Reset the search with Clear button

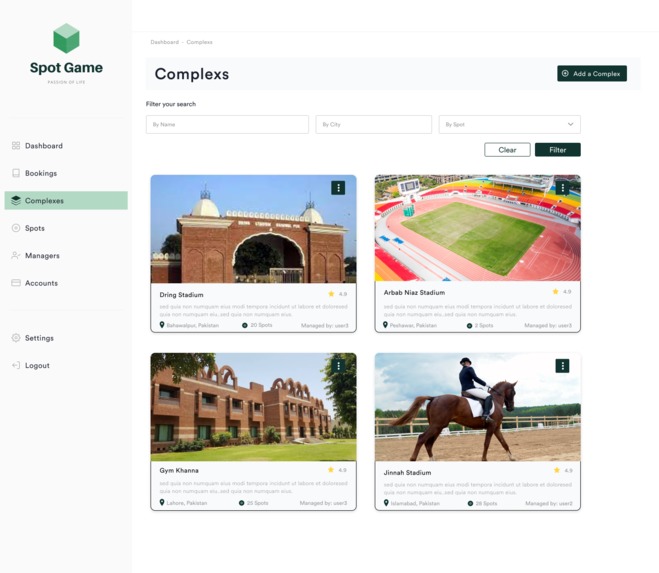click(507, 150)
